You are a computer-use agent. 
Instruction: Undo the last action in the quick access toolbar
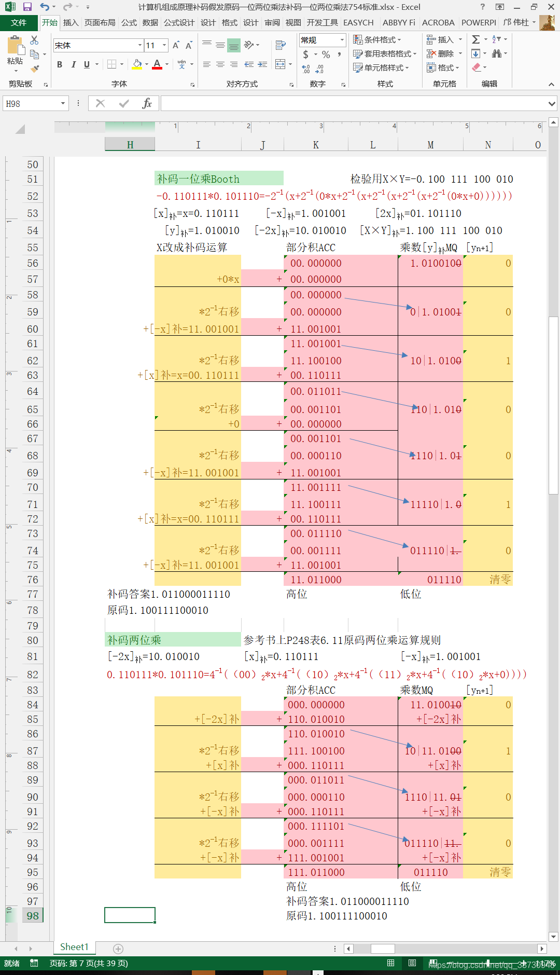pyautogui.click(x=45, y=7)
